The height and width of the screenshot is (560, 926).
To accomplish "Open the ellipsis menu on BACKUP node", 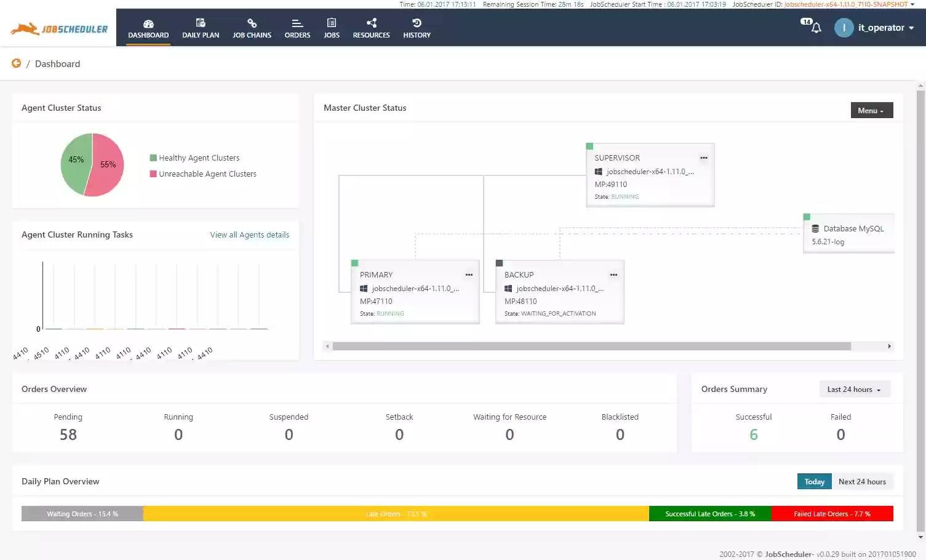I will (x=613, y=274).
